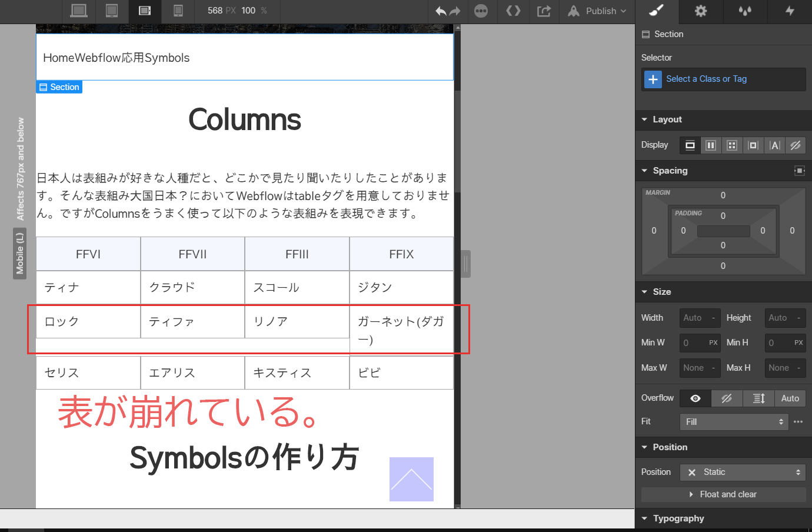812x532 pixels.
Task: Set overflow to Visible
Action: coord(695,398)
